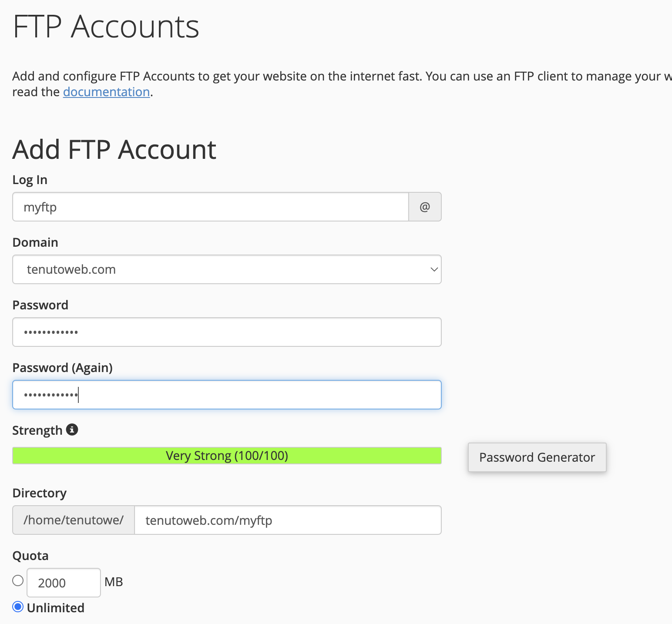Click the Password Generator button
This screenshot has height=624, width=672.
tap(537, 457)
